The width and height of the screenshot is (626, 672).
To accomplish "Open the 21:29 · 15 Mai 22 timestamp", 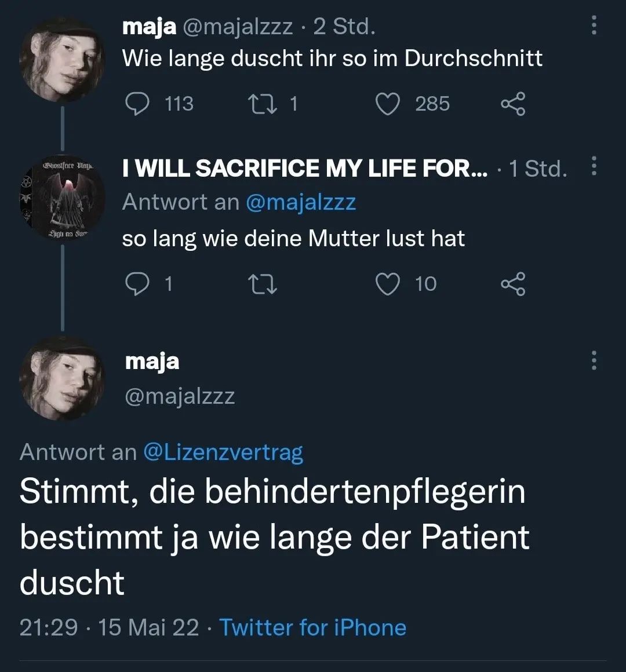I will coord(109,627).
